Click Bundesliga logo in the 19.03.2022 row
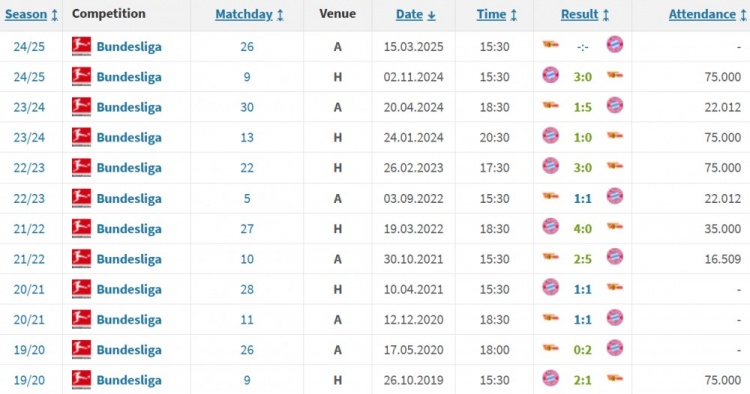The width and height of the screenshot is (750, 394). [x=81, y=229]
